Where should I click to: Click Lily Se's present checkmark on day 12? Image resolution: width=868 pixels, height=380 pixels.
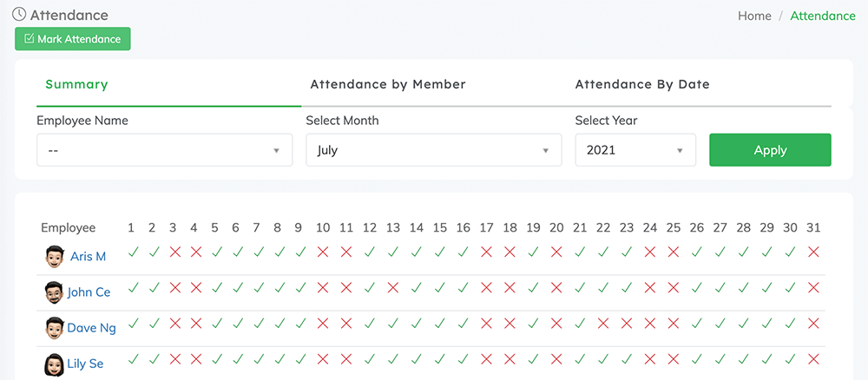click(370, 358)
